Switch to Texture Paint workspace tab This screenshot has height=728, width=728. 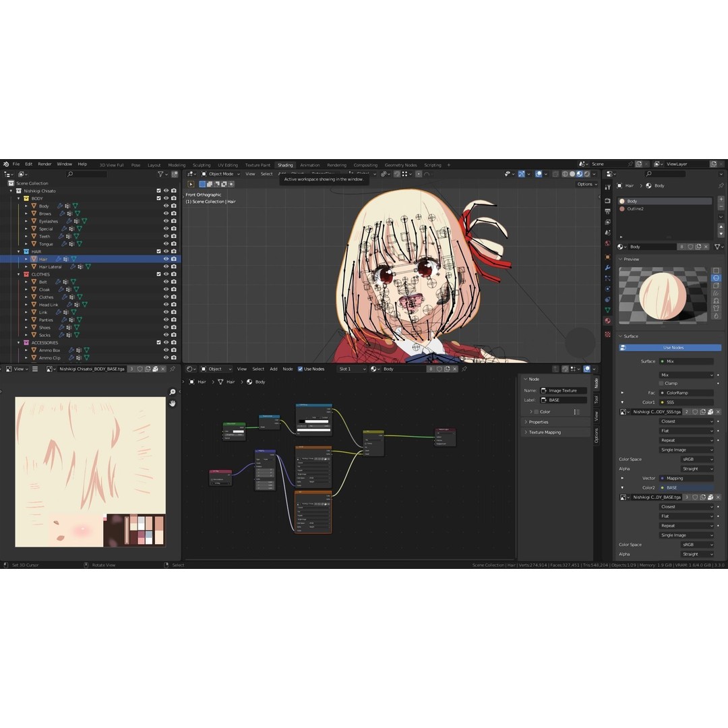(257, 165)
